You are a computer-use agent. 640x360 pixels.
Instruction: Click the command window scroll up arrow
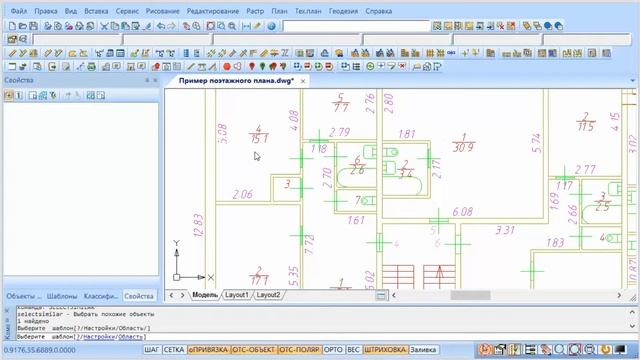tap(632, 312)
